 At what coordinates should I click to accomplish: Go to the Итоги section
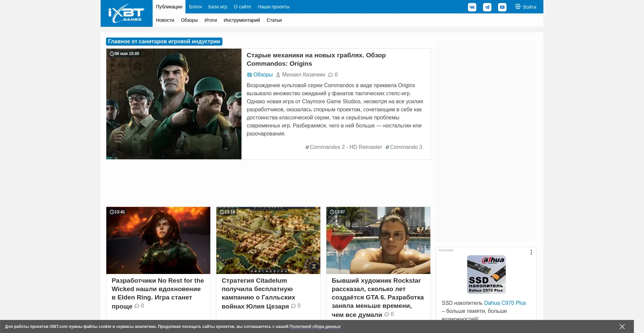[x=211, y=20]
